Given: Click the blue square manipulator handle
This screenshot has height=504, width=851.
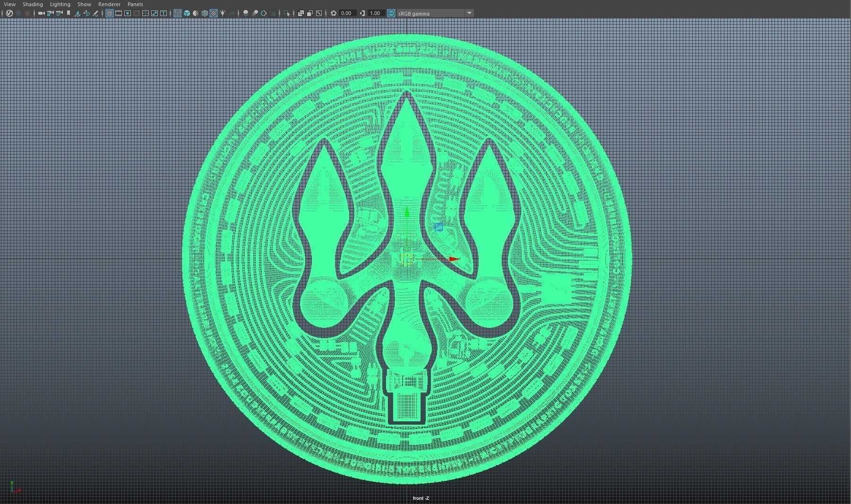Looking at the screenshot, I should [x=438, y=227].
